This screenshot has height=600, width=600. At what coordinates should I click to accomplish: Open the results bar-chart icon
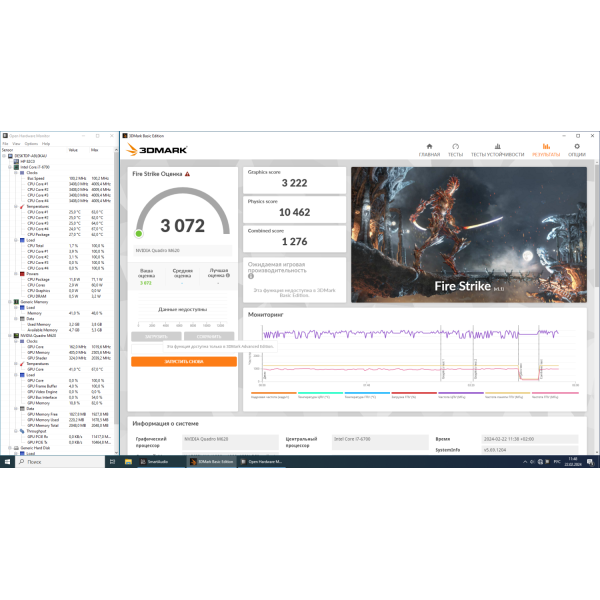(x=546, y=146)
